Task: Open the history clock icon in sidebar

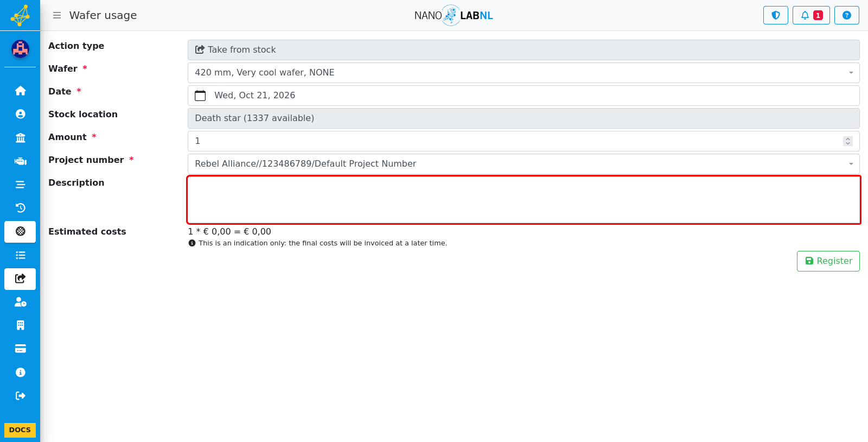Action: click(20, 208)
